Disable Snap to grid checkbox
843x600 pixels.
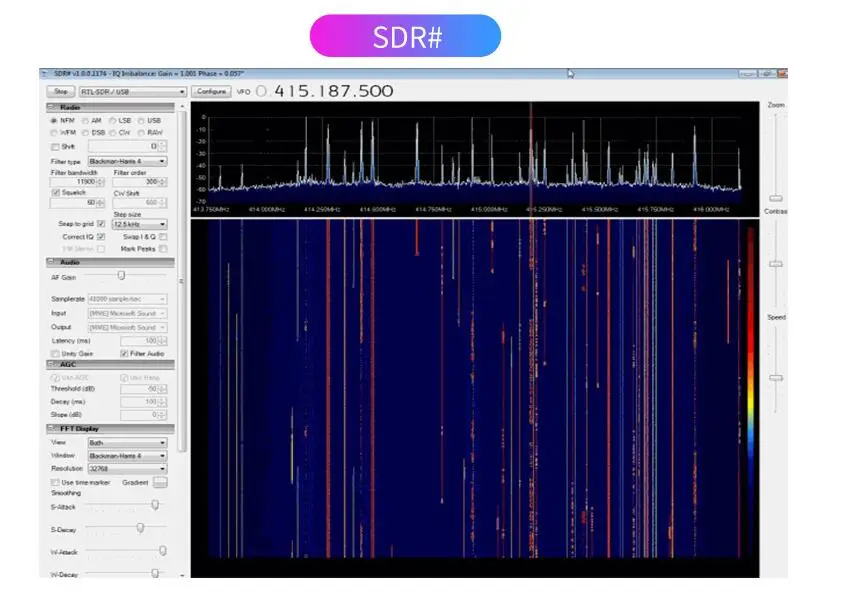pyautogui.click(x=100, y=224)
